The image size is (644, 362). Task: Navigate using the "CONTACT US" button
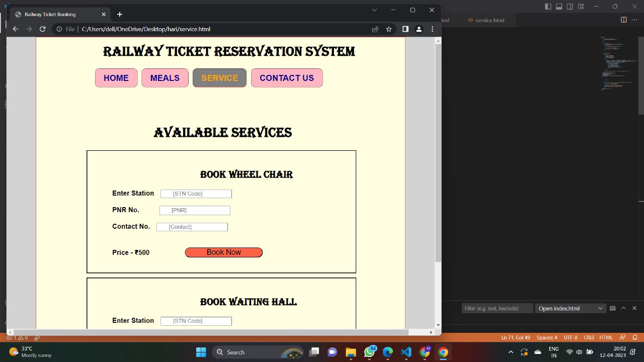coord(287,78)
